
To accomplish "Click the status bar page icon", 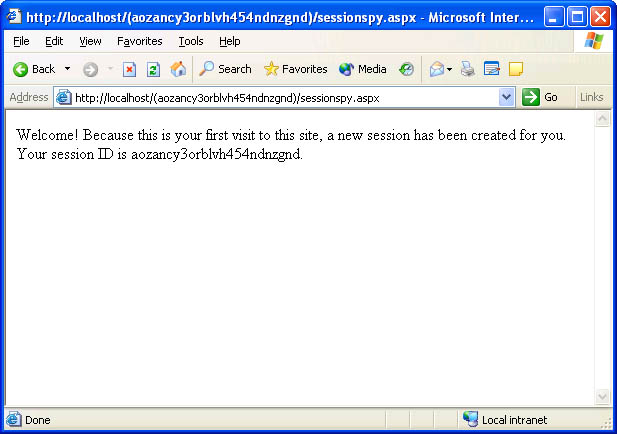I will [x=14, y=420].
